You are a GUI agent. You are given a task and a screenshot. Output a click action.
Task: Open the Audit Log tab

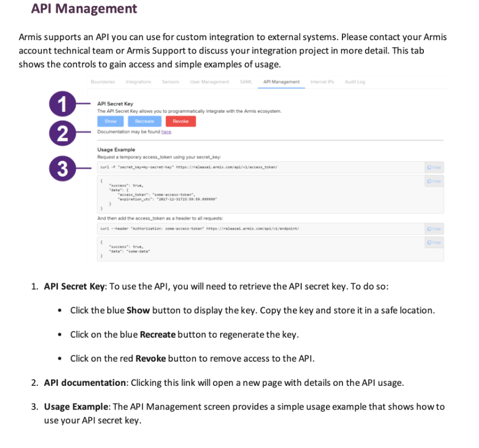click(x=355, y=82)
